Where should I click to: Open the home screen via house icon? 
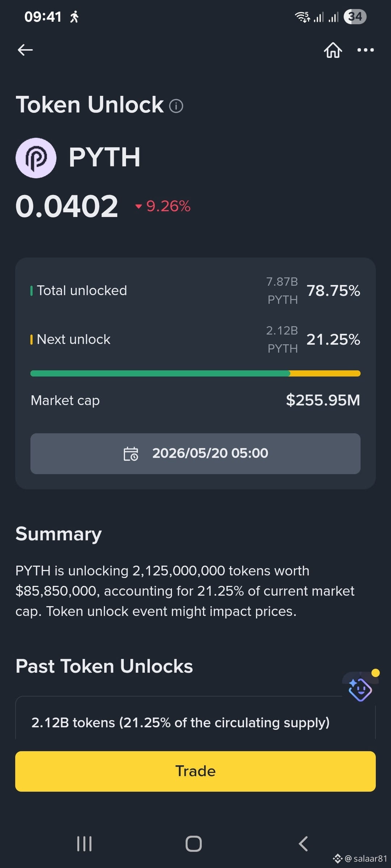[333, 50]
